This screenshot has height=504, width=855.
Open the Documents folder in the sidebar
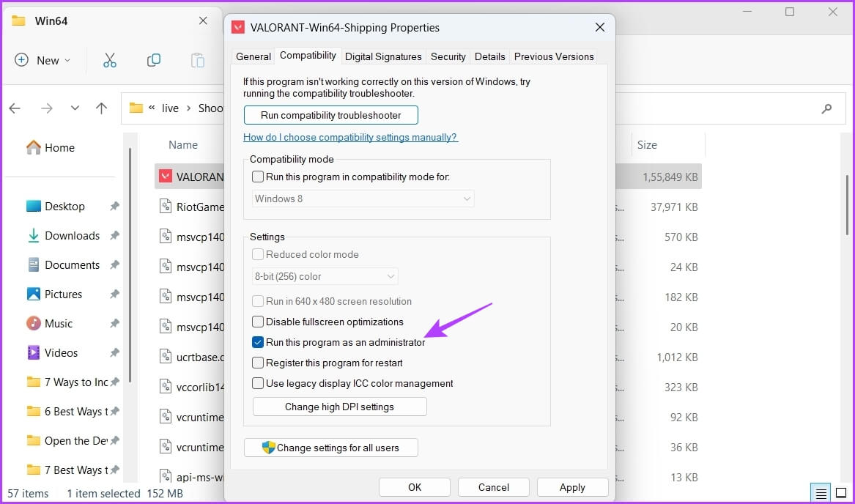coord(63,265)
